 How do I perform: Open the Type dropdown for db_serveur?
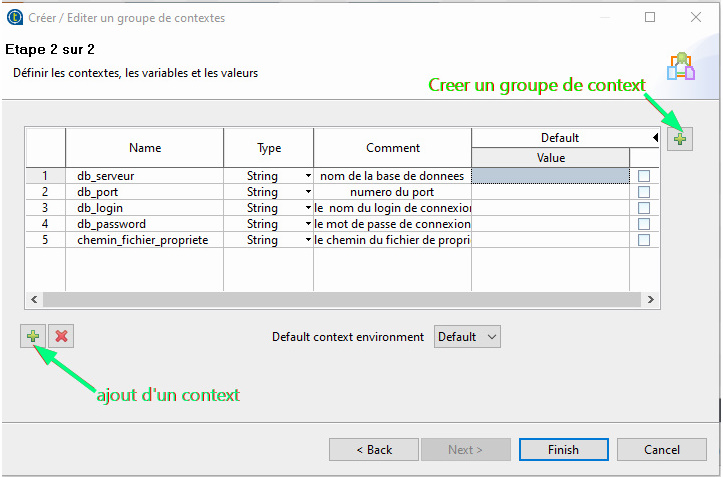308,176
